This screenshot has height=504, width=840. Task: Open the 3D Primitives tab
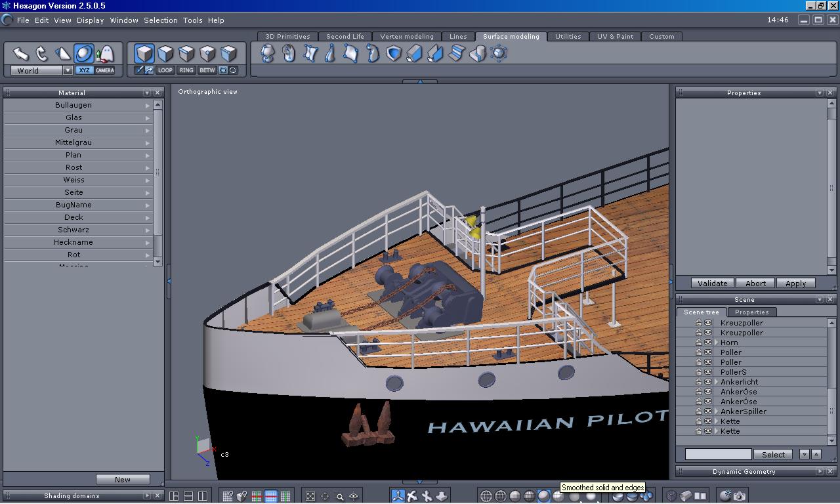click(x=287, y=36)
